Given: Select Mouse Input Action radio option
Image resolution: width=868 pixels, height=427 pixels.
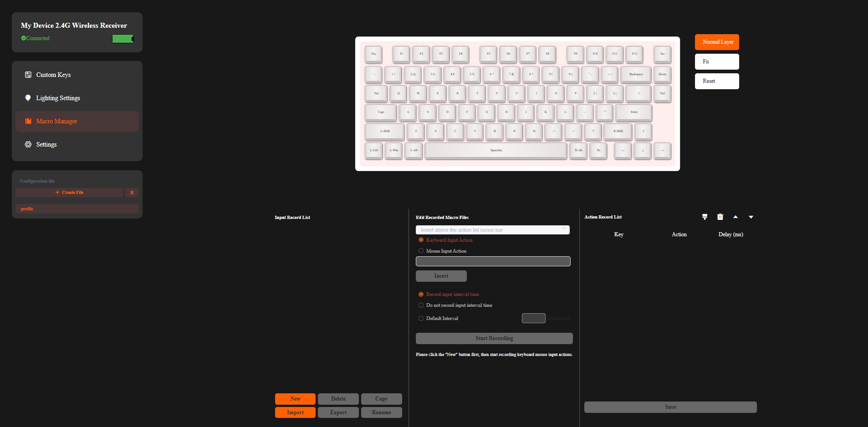Looking at the screenshot, I should point(421,251).
